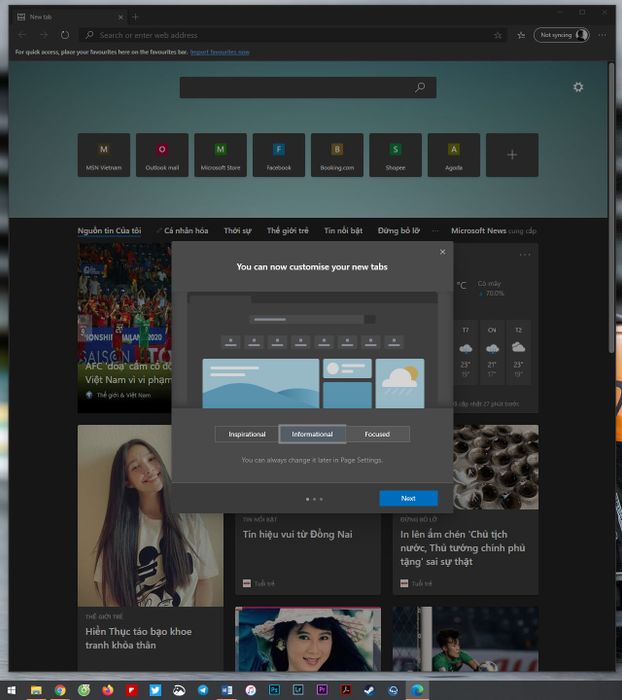
Task: Open a new tab with the plus button
Action: (x=135, y=17)
